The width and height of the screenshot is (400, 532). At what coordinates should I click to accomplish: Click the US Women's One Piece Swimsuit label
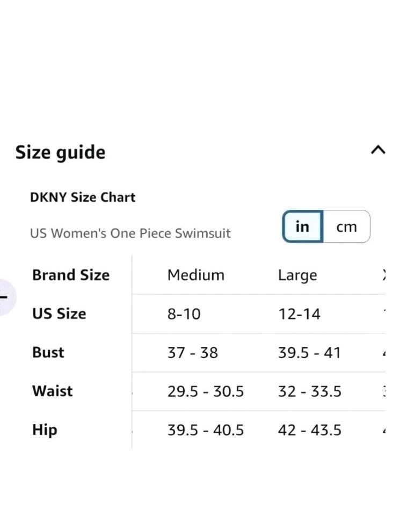[130, 234]
